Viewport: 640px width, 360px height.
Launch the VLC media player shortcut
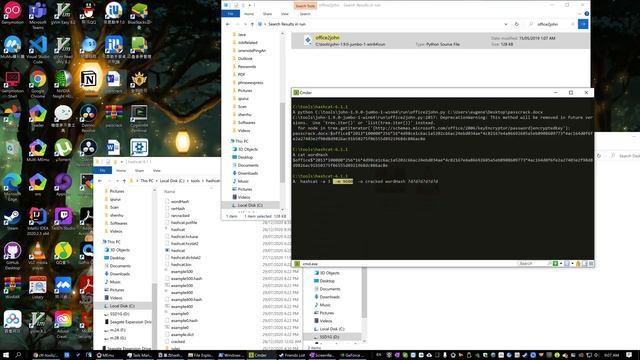click(38, 256)
